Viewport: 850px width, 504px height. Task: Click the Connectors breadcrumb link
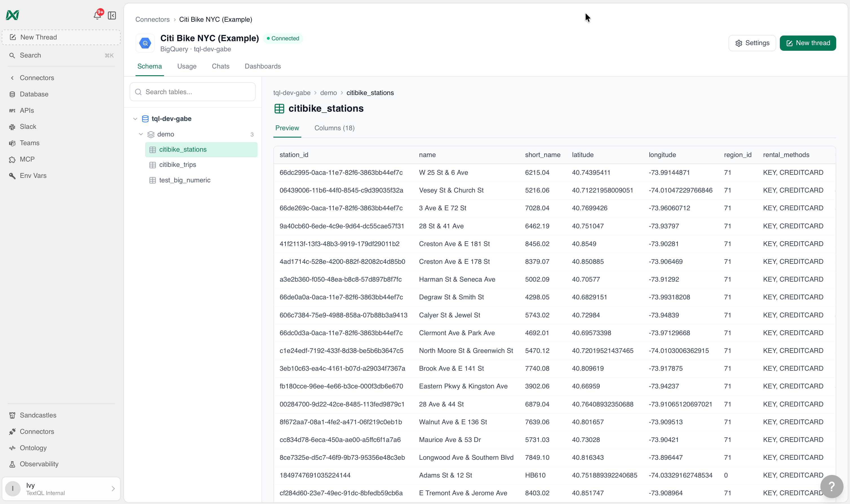click(152, 20)
